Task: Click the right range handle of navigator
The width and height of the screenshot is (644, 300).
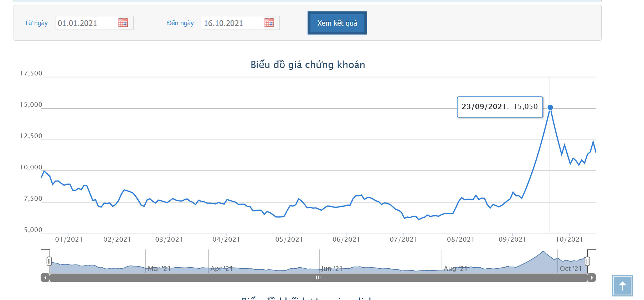Action: 587,261
